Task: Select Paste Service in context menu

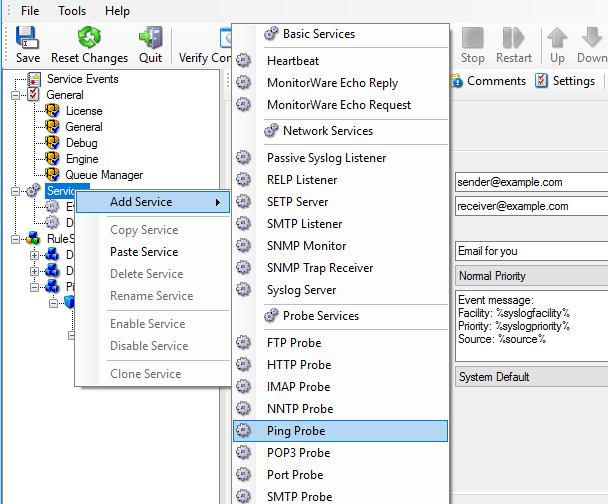Action: click(144, 252)
